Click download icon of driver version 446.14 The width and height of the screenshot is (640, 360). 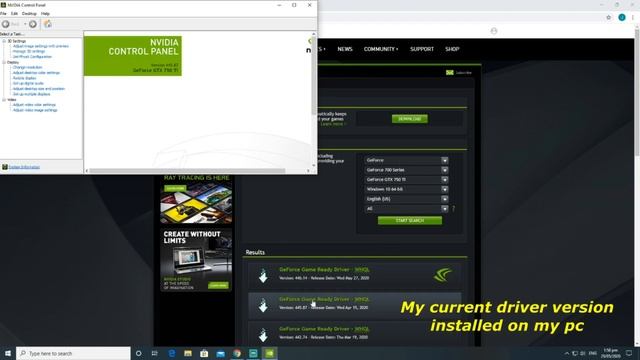(263, 276)
